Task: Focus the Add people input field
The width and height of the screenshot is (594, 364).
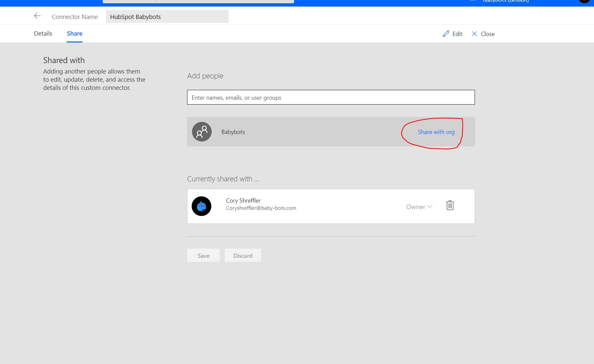Action: click(331, 97)
